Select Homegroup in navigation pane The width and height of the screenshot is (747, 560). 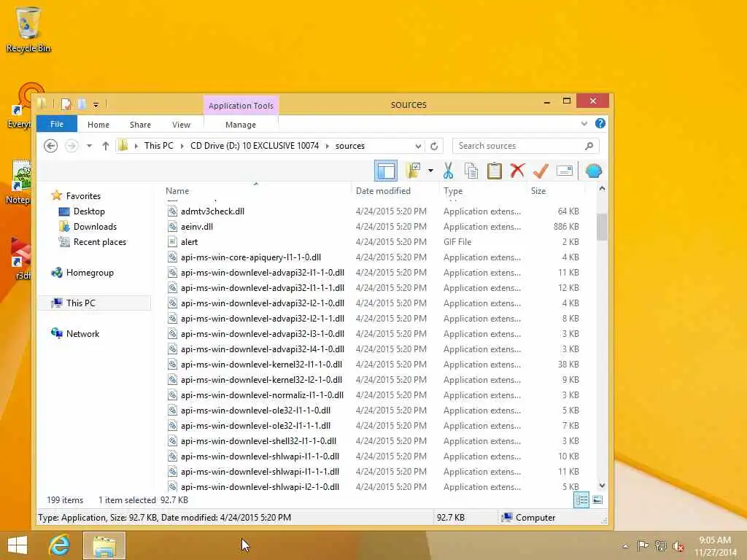point(90,273)
